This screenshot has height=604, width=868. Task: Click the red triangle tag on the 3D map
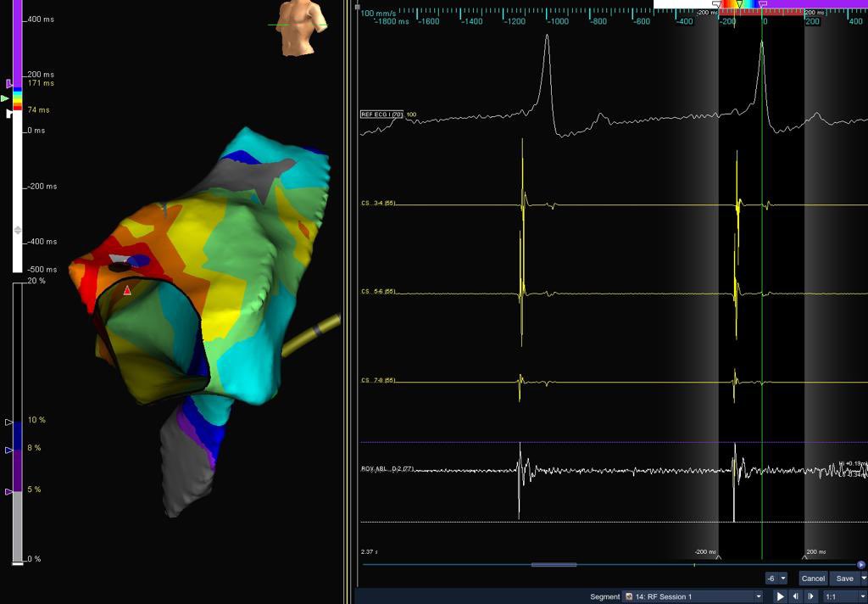tap(127, 290)
